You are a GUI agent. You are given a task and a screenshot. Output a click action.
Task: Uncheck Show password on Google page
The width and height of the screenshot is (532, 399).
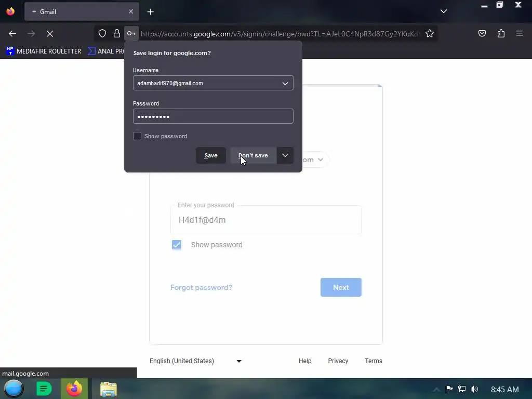pos(177,245)
